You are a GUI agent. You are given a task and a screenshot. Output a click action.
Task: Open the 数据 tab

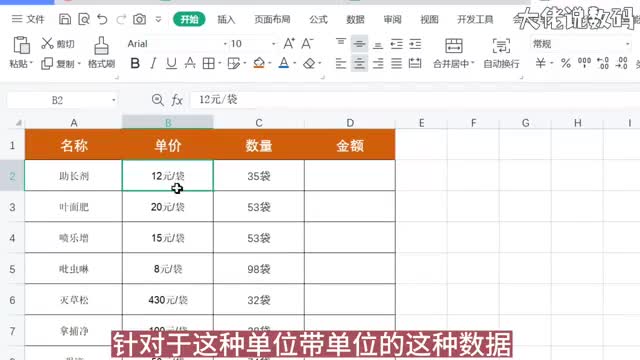355,19
